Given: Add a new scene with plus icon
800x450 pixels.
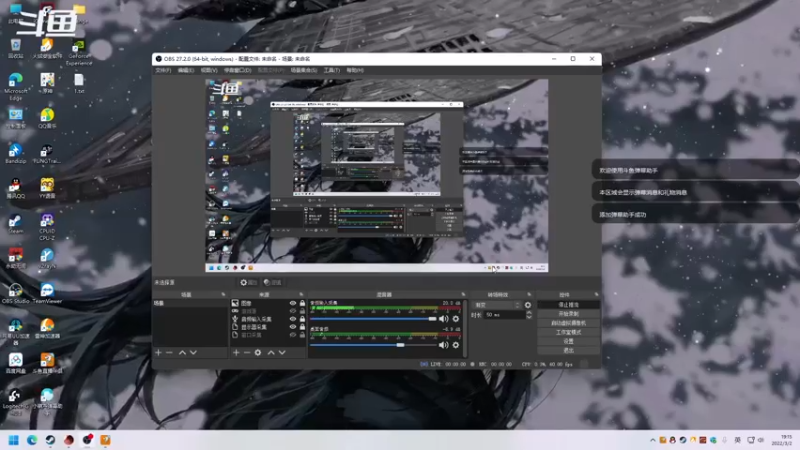Looking at the screenshot, I should click(158, 353).
